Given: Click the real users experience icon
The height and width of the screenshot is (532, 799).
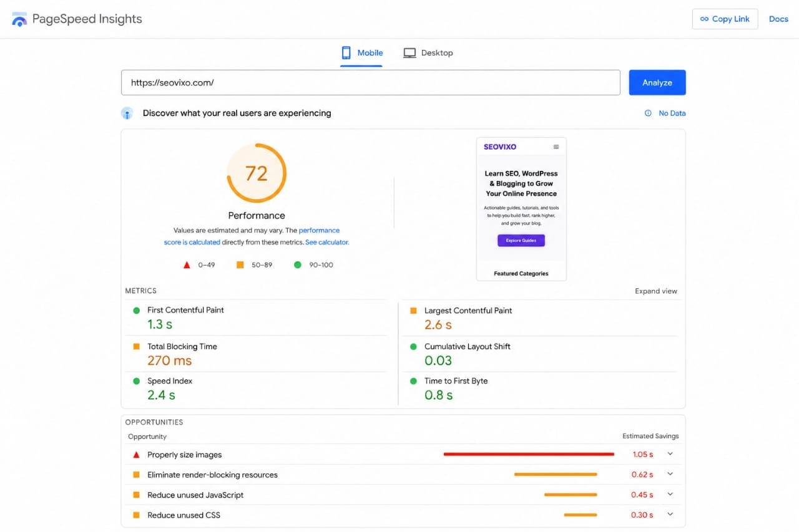Looking at the screenshot, I should 127,114.
